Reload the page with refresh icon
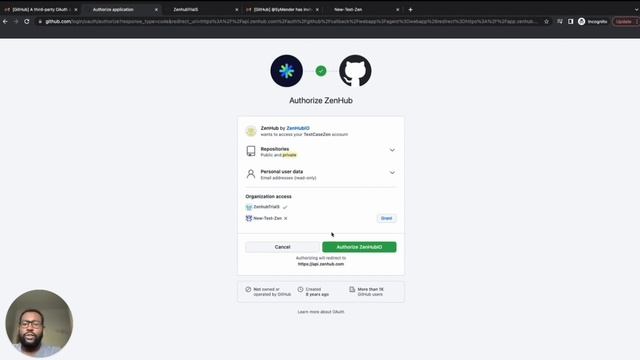640x360 pixels. (27, 21)
